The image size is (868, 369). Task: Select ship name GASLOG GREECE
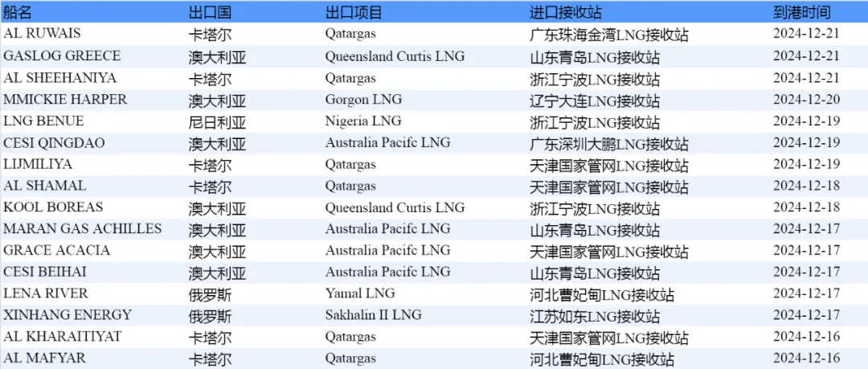pyautogui.click(x=62, y=56)
